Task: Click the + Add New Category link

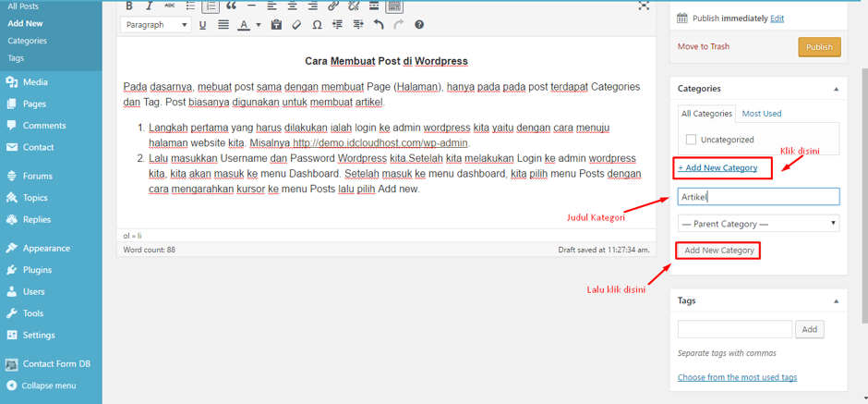Action: [717, 167]
